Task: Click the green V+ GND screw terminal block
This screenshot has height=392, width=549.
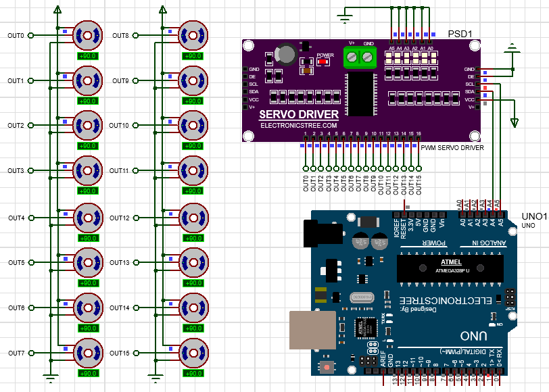Action: [360, 57]
